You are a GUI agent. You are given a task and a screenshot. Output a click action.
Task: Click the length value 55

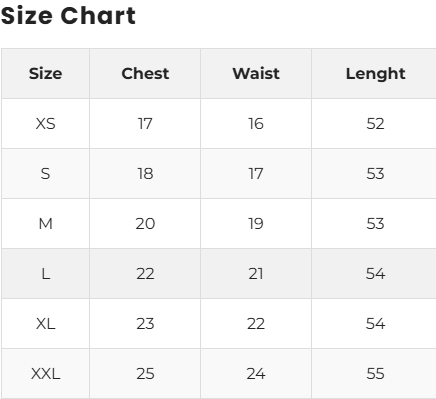375,374
